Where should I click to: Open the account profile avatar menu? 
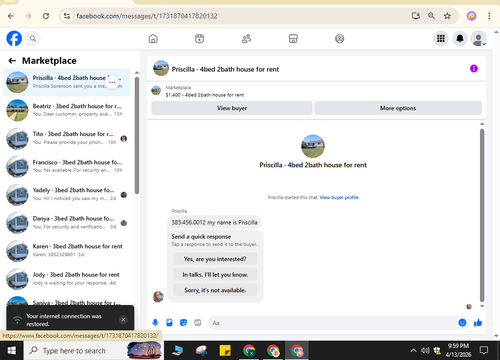(x=478, y=39)
